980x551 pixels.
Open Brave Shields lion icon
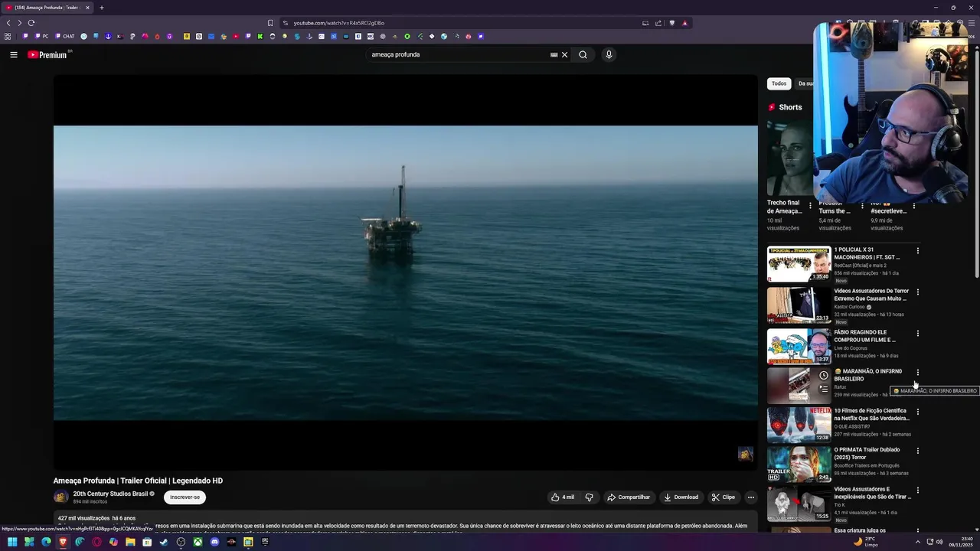coord(672,23)
